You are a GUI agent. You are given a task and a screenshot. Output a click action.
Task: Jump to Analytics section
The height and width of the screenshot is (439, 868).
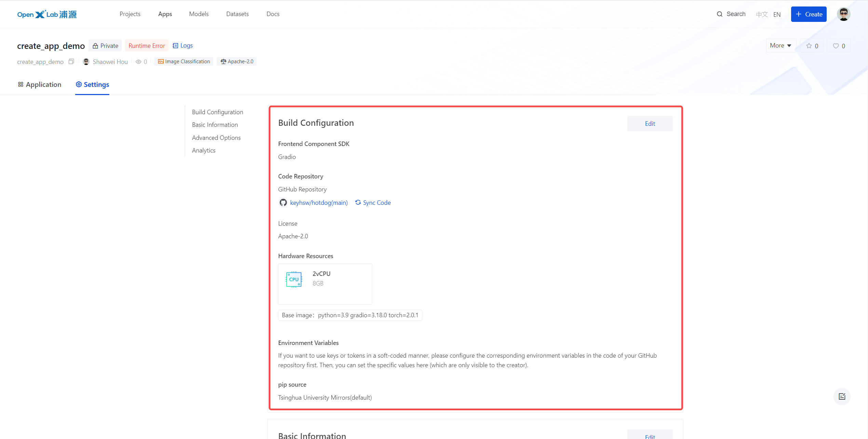(x=204, y=150)
